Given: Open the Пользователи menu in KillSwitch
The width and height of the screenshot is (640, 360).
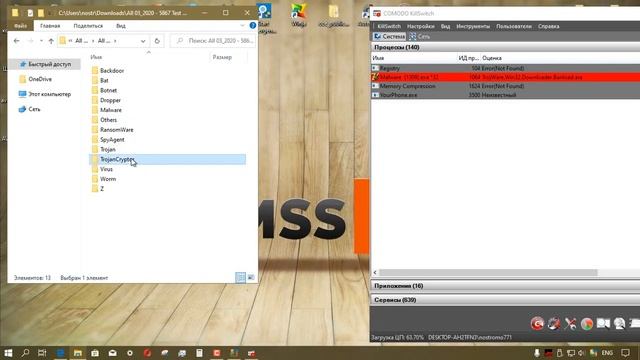Looking at the screenshot, I should 513,26.
